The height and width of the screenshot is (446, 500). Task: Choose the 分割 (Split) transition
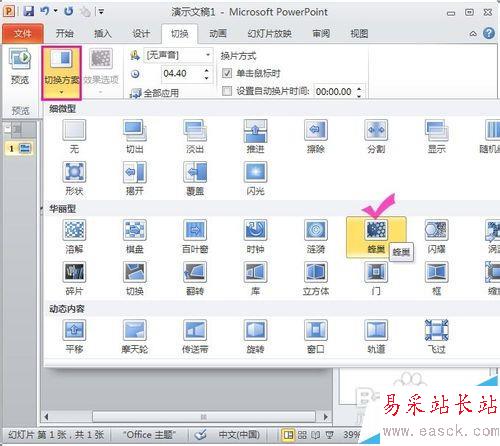376,137
